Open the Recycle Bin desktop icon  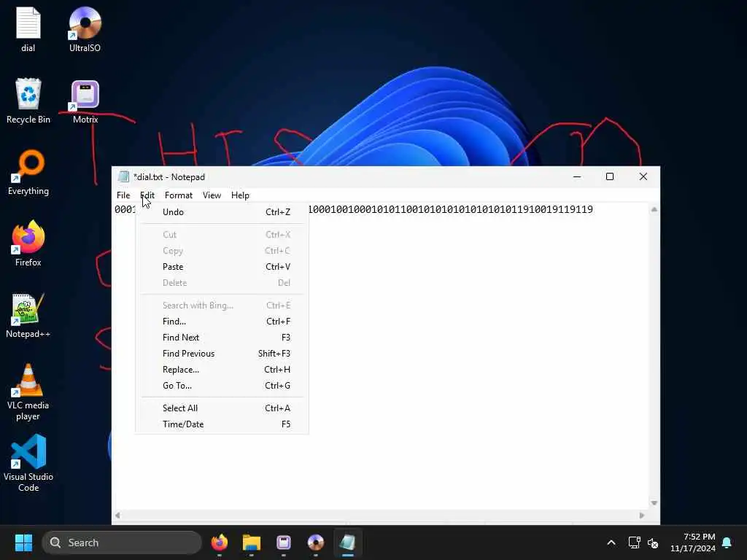pyautogui.click(x=28, y=101)
